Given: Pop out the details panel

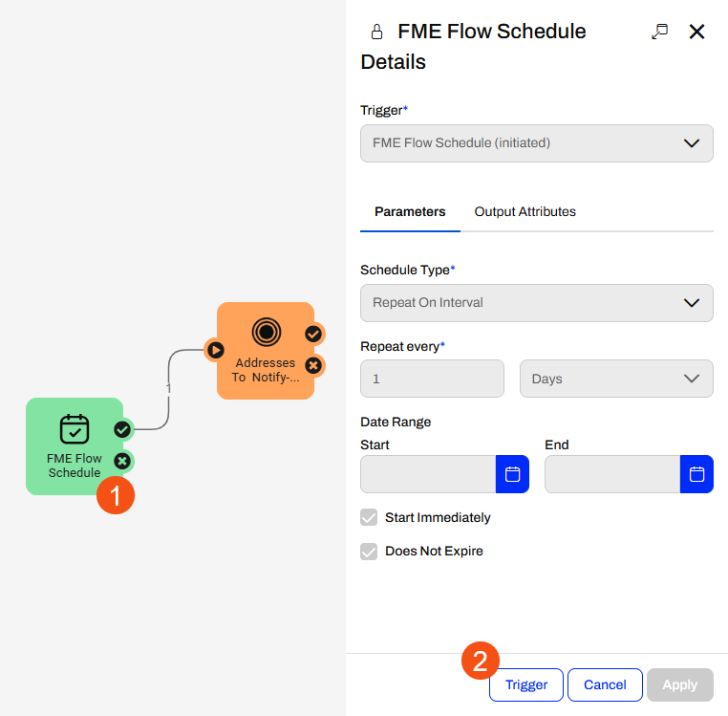Looking at the screenshot, I should pos(659,32).
